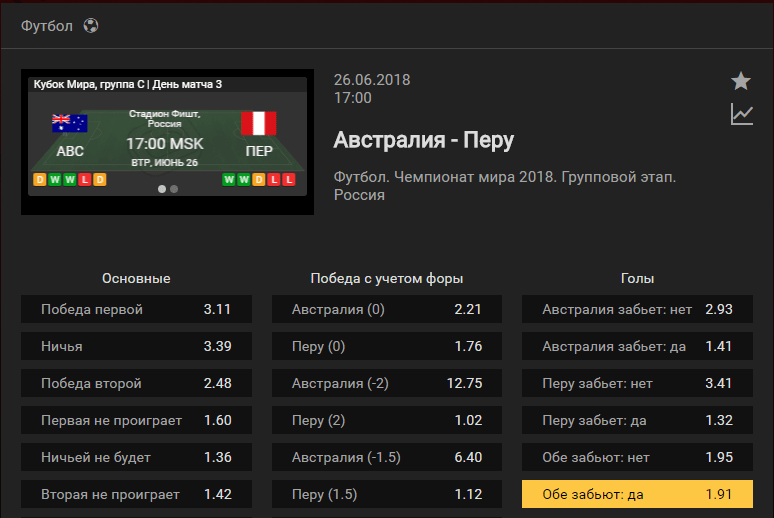This screenshot has height=518, width=774.
Task: Select Ничьей не будет odds 1.36
Action: pyautogui.click(x=136, y=457)
